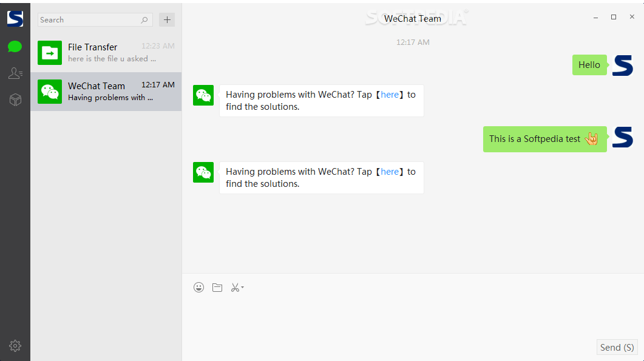Viewport: 644px width, 361px height.
Task: Click the search magnifier icon
Action: tap(144, 19)
